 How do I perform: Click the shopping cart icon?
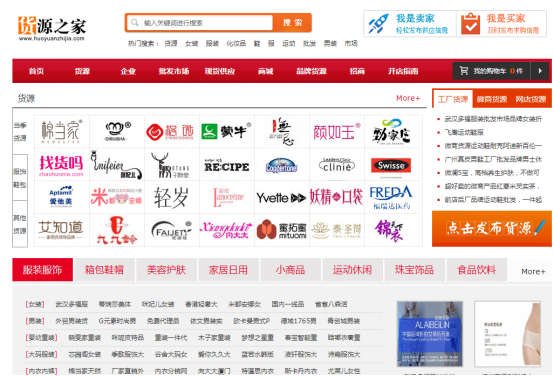pos(464,71)
